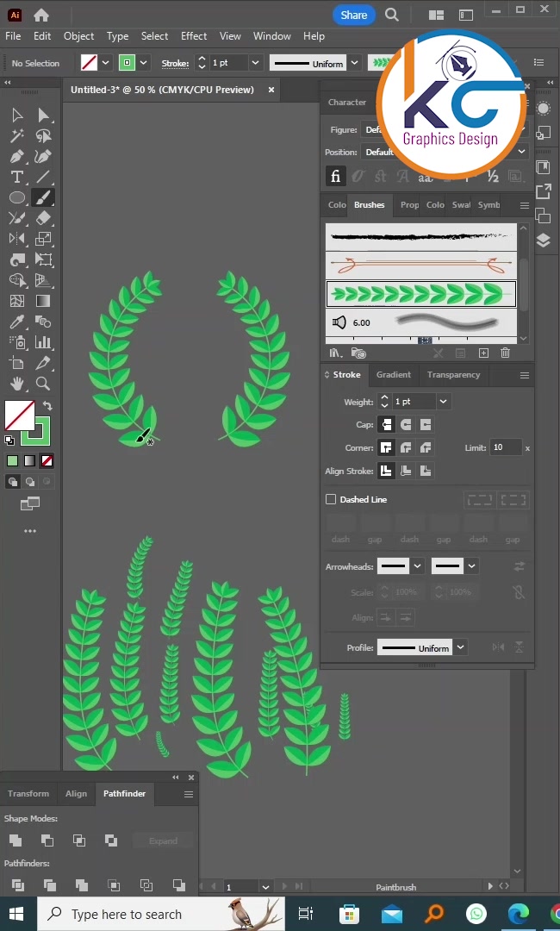
Task: Click the fill color box in toolbar
Action: tap(20, 416)
